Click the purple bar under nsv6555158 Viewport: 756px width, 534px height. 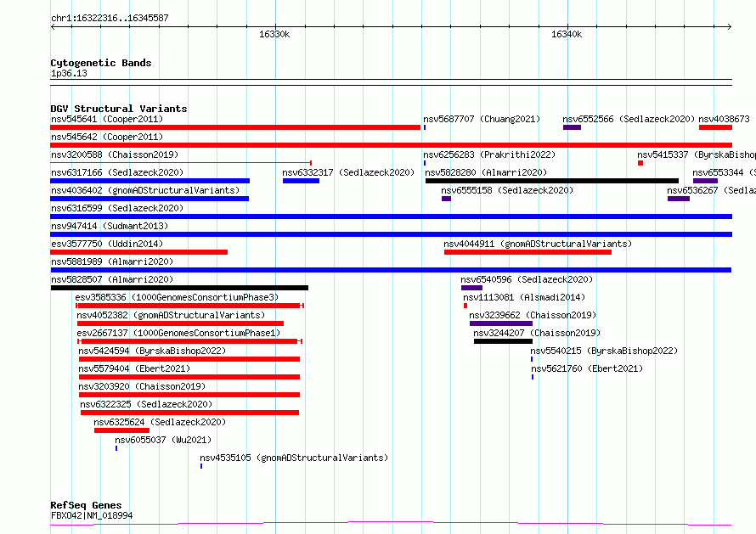coord(447,199)
